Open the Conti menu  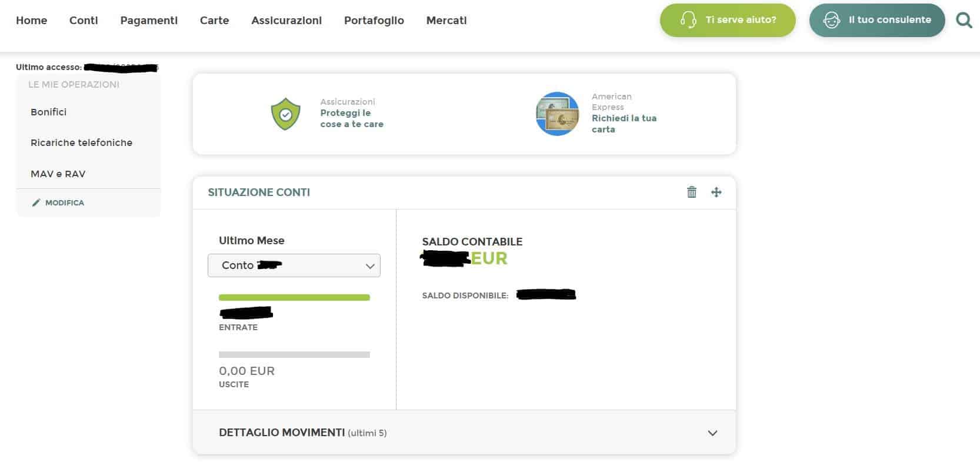point(84,21)
